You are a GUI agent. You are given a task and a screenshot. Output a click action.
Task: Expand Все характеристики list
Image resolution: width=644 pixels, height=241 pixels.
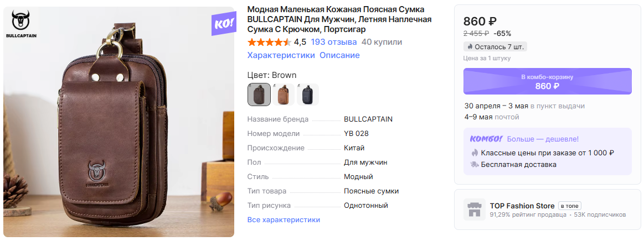284,219
